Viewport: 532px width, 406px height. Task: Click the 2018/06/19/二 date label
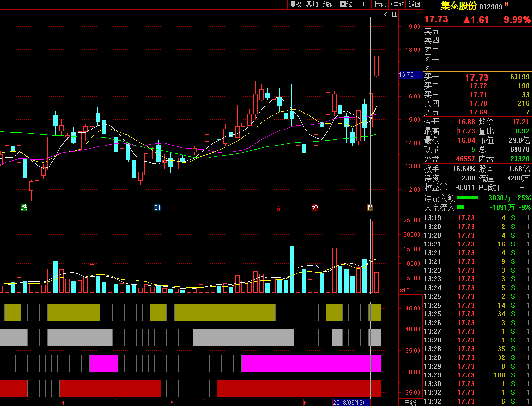point(351,403)
